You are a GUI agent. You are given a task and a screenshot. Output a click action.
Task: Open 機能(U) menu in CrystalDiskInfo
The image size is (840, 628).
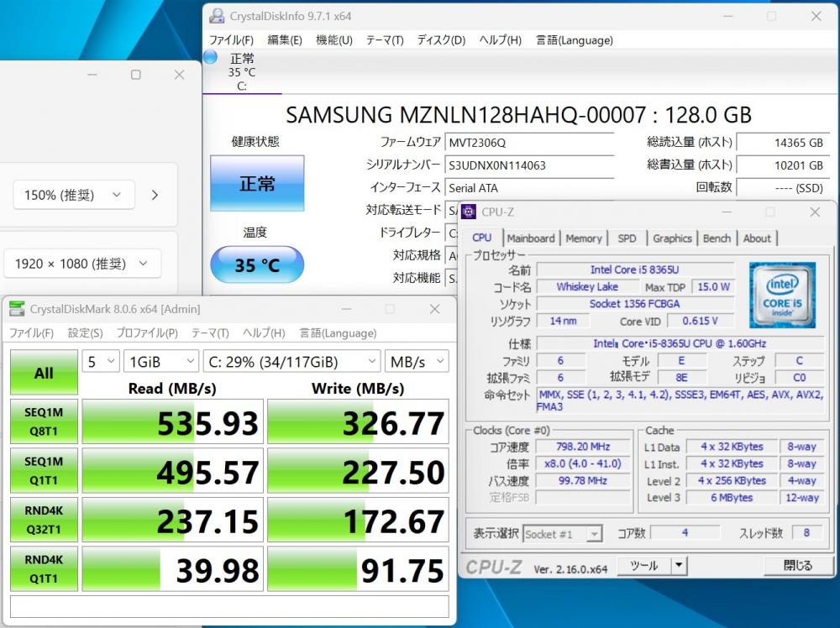point(333,40)
